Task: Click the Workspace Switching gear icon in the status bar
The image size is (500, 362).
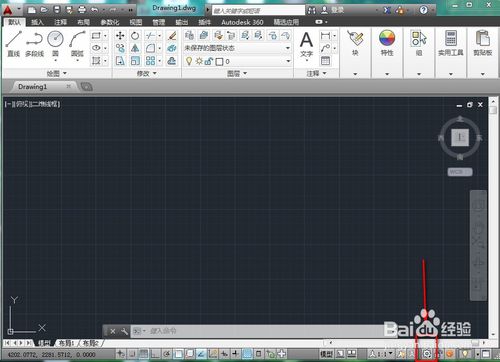Action: point(427,354)
